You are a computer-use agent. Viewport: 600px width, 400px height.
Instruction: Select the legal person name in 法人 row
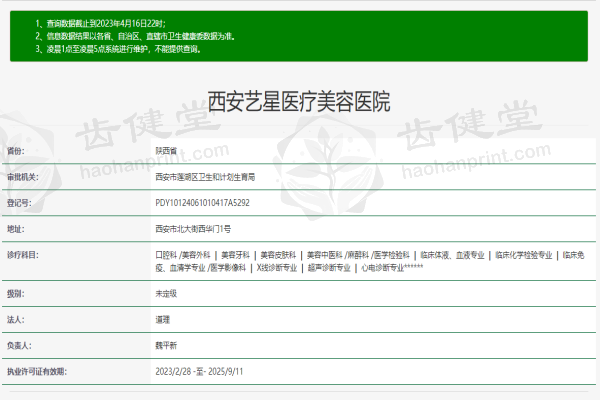click(x=163, y=320)
